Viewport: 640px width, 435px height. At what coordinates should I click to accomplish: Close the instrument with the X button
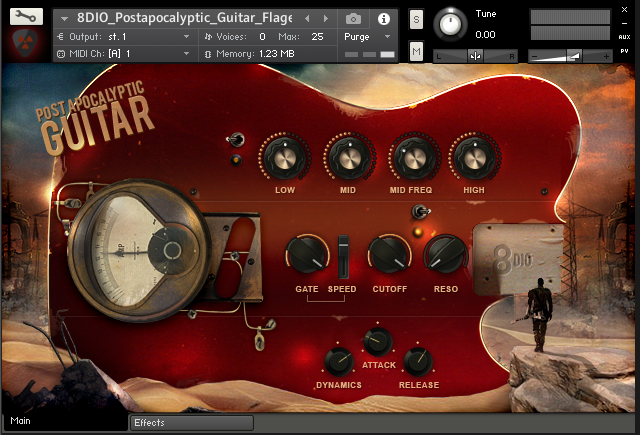pos(624,9)
